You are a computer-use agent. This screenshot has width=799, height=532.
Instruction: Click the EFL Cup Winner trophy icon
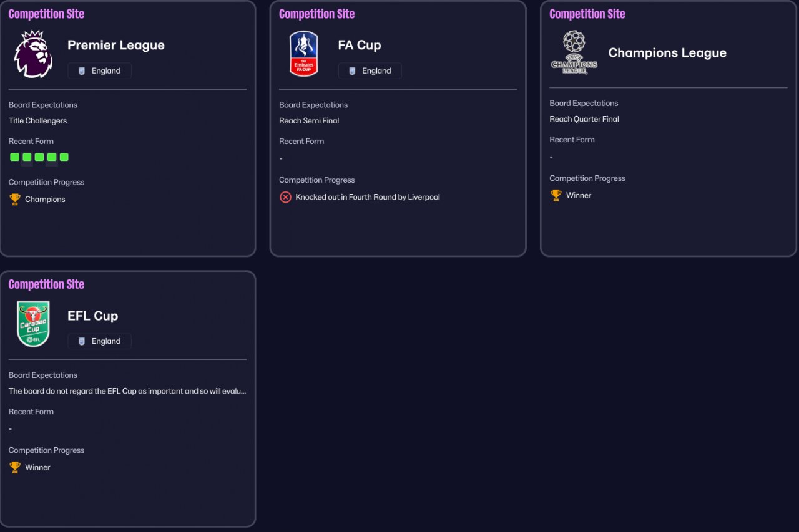pos(15,467)
